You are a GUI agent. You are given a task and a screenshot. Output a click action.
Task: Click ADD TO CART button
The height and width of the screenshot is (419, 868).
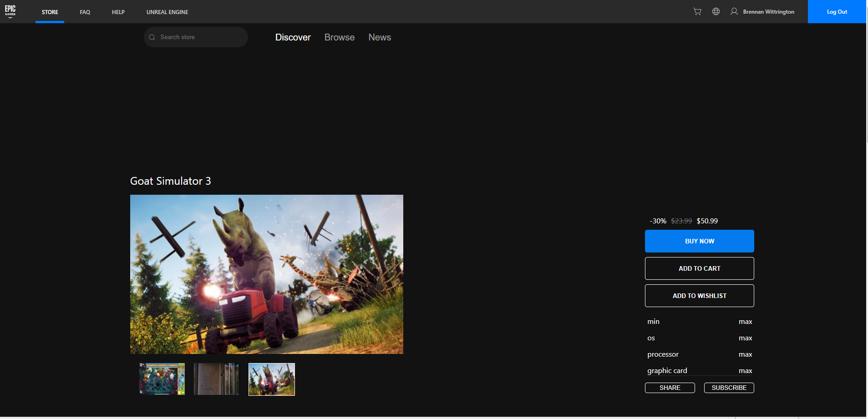[x=700, y=268]
